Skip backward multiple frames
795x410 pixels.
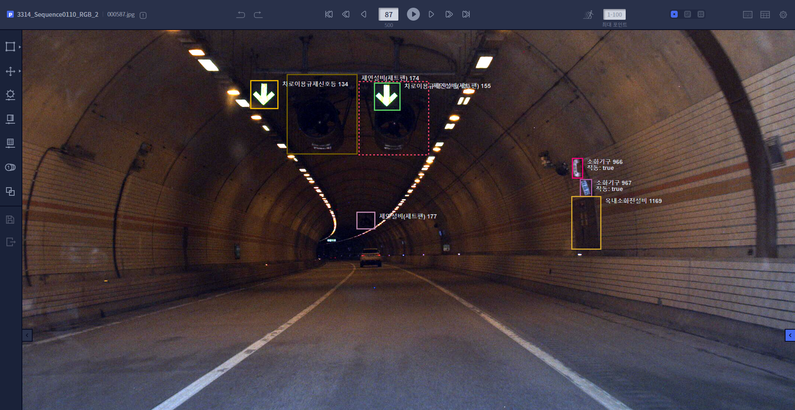click(346, 14)
